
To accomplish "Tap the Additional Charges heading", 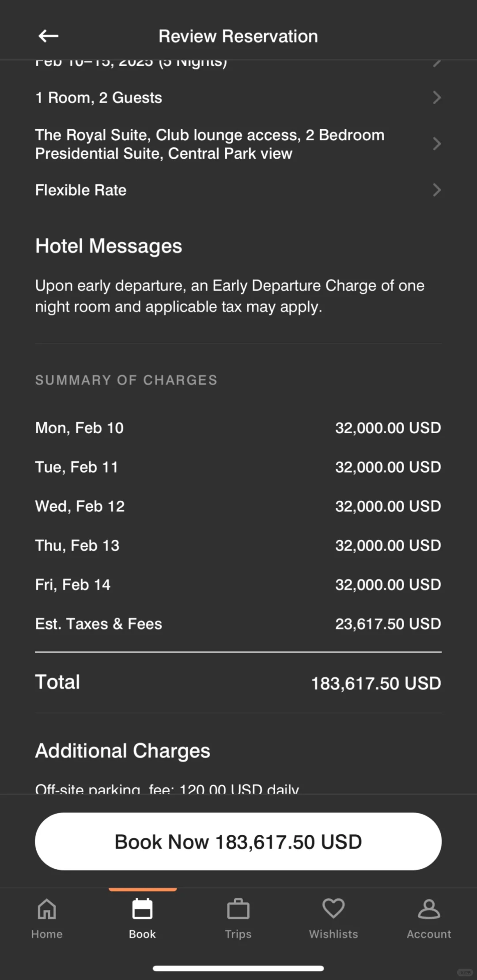I will (x=122, y=751).
